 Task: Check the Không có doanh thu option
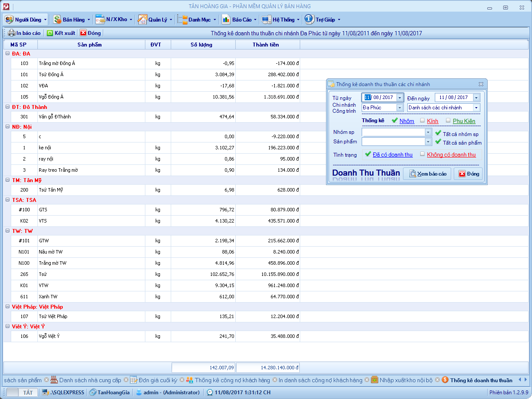(x=422, y=154)
